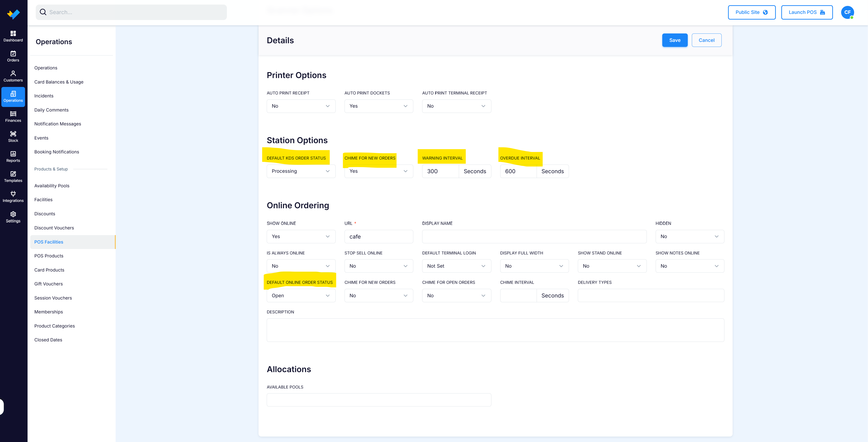Click the Description text area

495,330
